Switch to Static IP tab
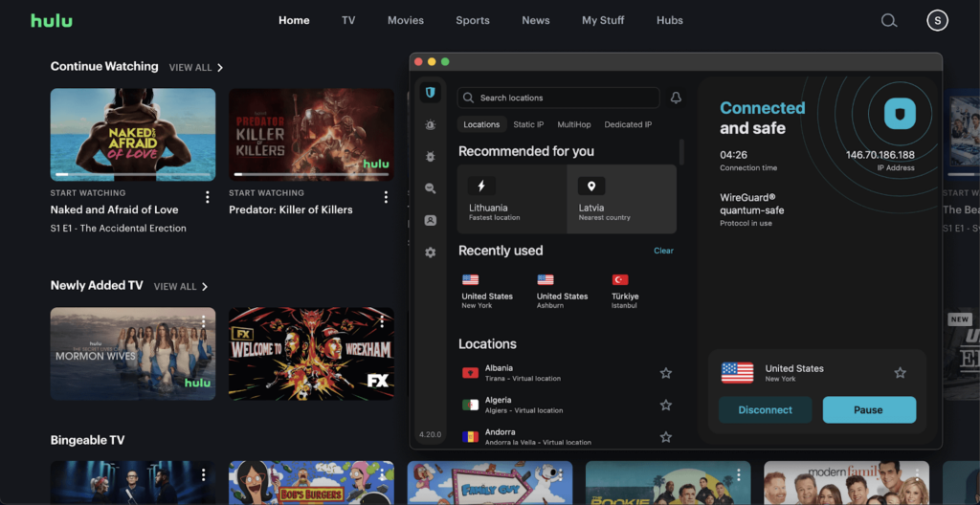The image size is (980, 505). [528, 124]
